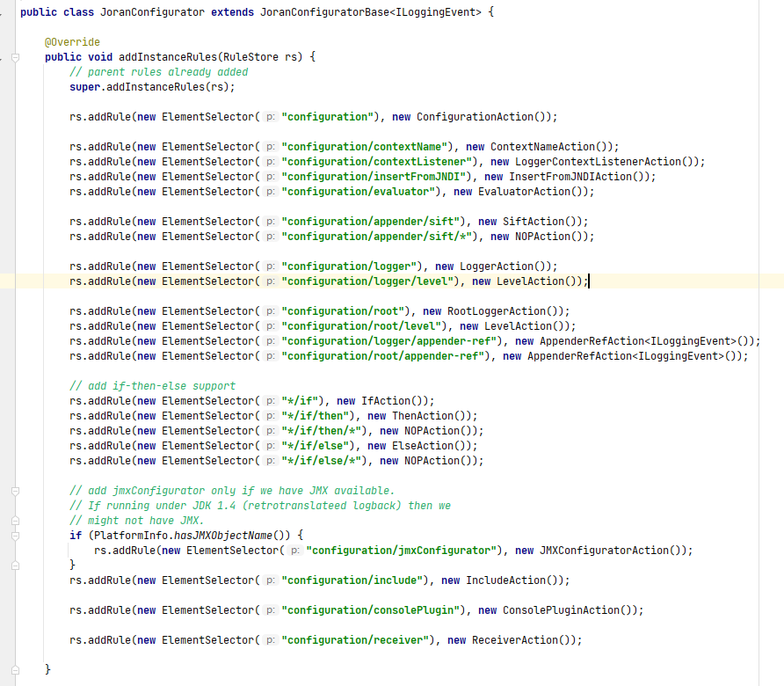Click fold end marker beside 'might not have JMX'
The width and height of the screenshot is (784, 686).
16,521
